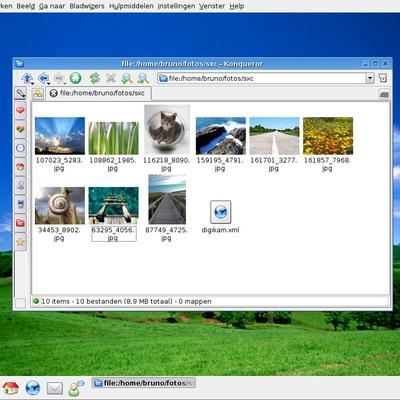Select the rocky coast thumbnail 159195_4791
Screen dimensions: 400x400
click(221, 136)
